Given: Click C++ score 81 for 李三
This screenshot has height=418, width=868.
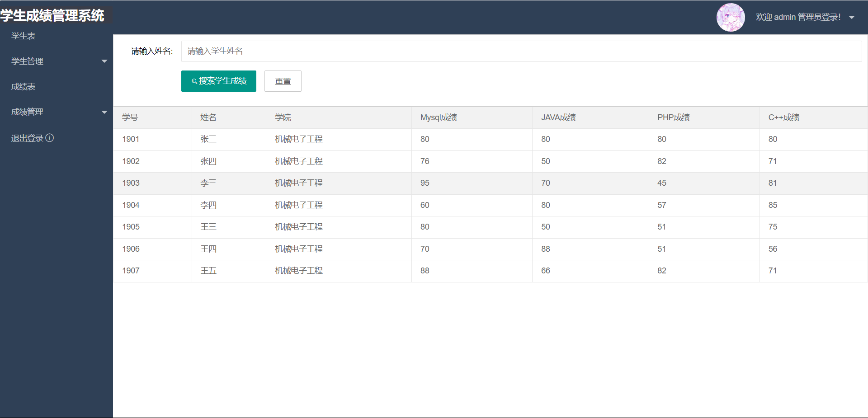Looking at the screenshot, I should pos(773,183).
